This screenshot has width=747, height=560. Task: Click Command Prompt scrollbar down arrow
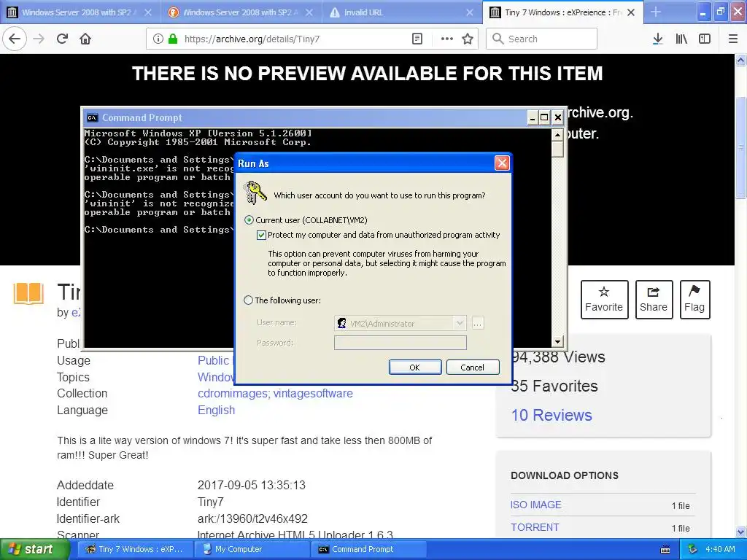coord(557,341)
